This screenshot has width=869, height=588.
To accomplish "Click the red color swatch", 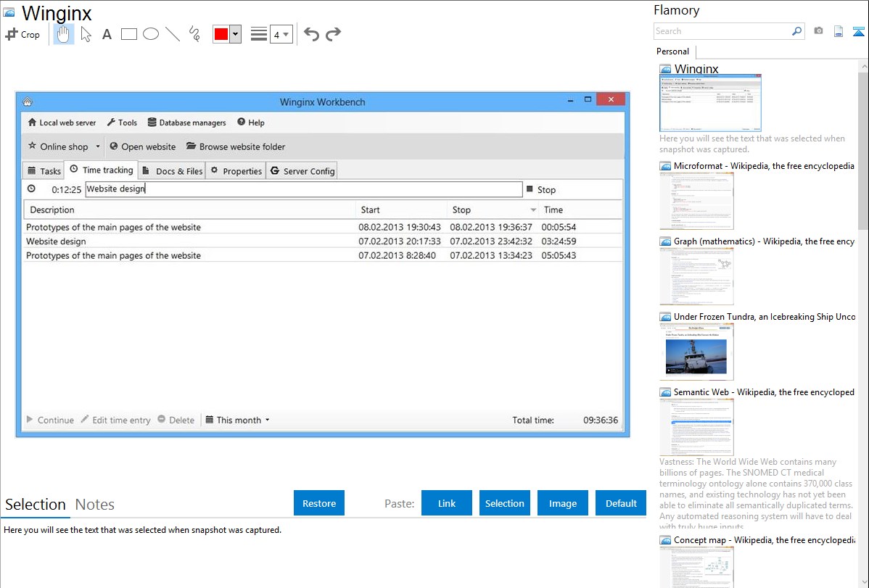I will [221, 34].
